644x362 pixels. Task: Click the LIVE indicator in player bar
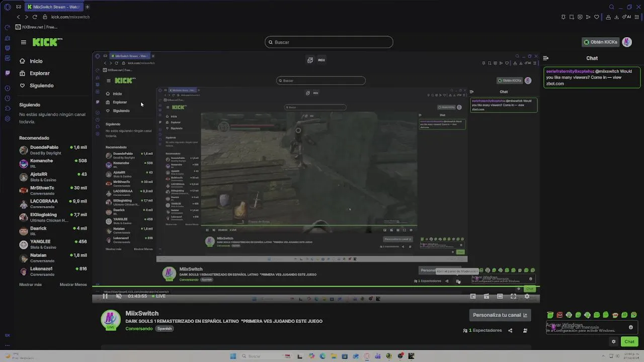point(158,296)
